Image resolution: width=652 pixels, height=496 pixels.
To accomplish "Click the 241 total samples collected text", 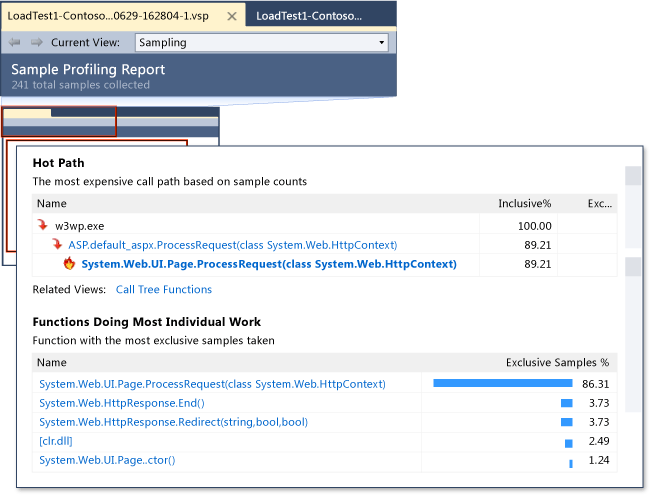I will [81, 85].
